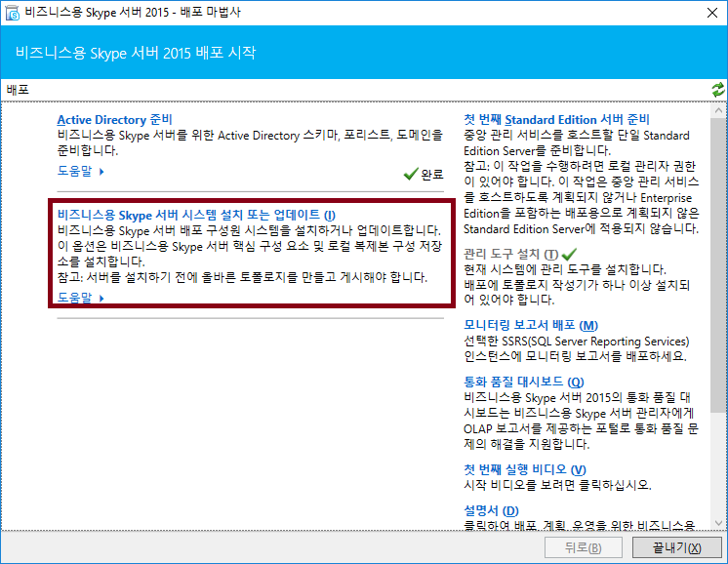Open 첫 번째 Standard Edition 서버 준비 link
The height and width of the screenshot is (564, 728).
(x=556, y=119)
